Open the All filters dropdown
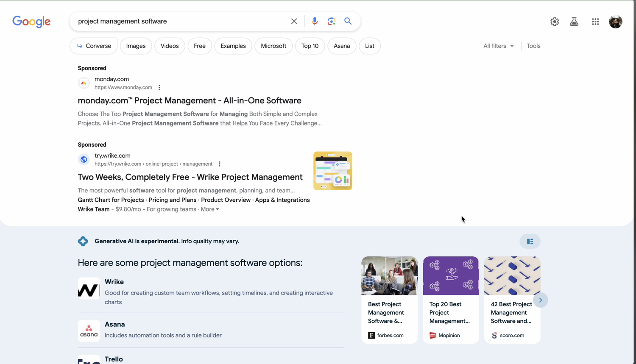636x364 pixels. [x=499, y=46]
